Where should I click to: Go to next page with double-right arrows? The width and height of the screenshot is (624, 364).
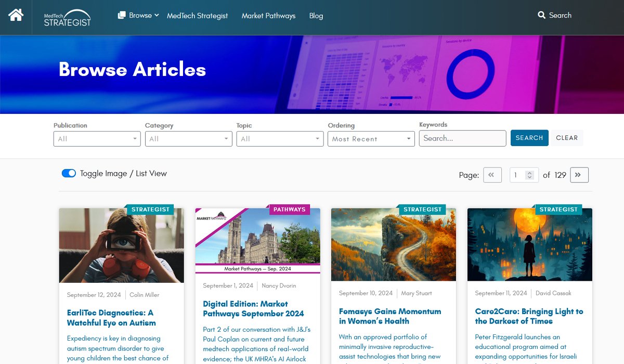[x=579, y=175]
